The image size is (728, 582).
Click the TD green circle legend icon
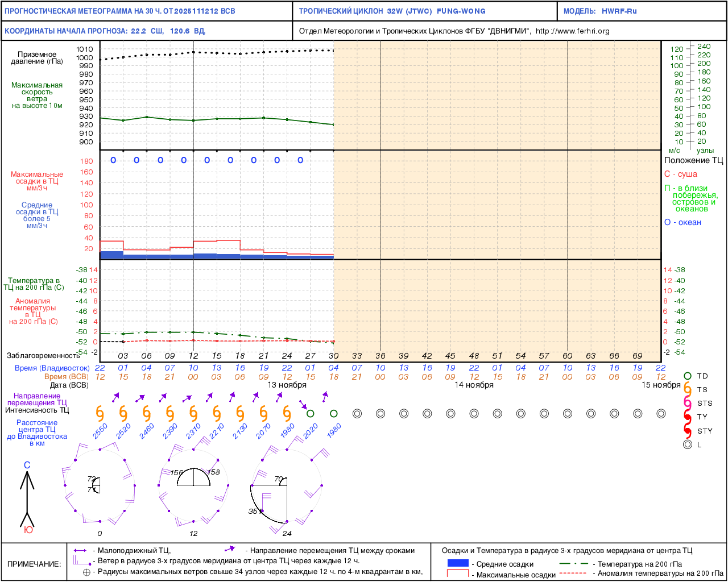click(688, 376)
